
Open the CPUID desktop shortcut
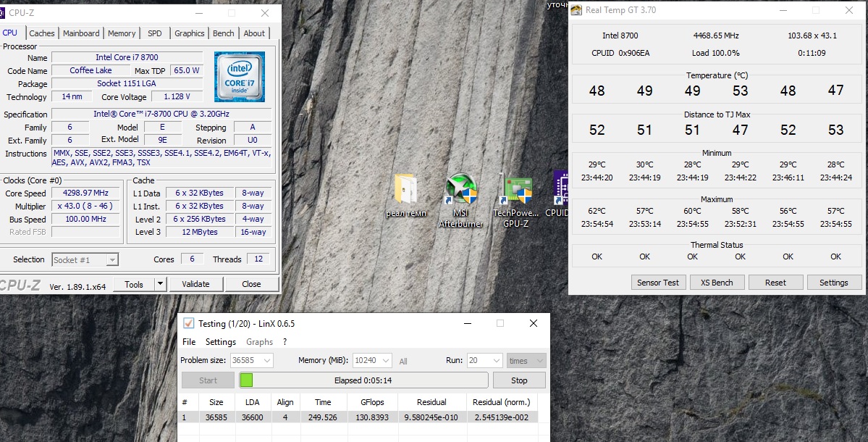coord(558,194)
